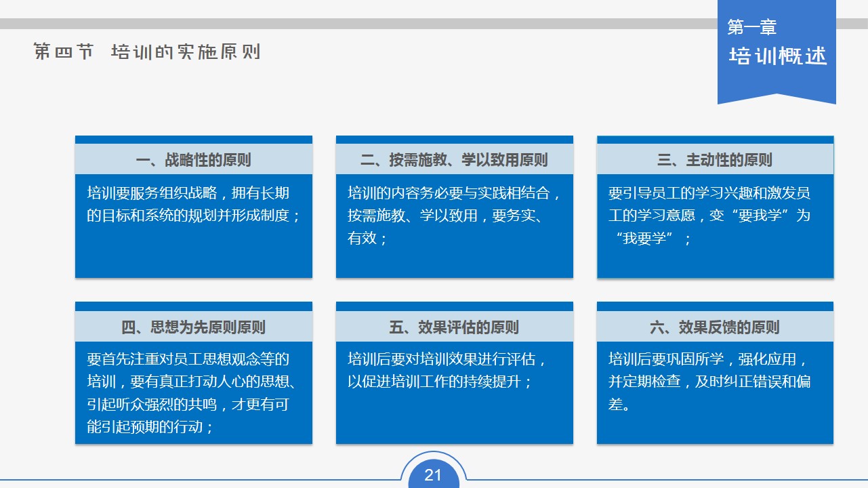Click the line 按需施教、学以致用,要务实

[448, 216]
